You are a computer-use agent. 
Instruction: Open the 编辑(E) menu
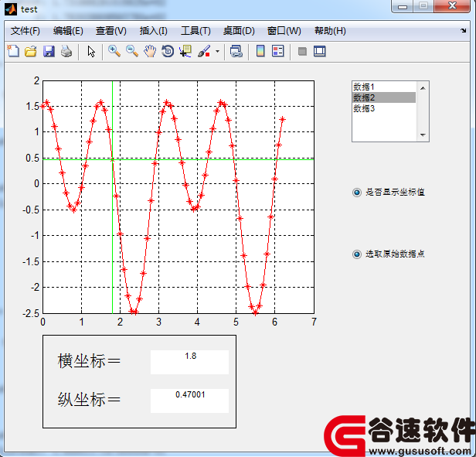[68, 31]
